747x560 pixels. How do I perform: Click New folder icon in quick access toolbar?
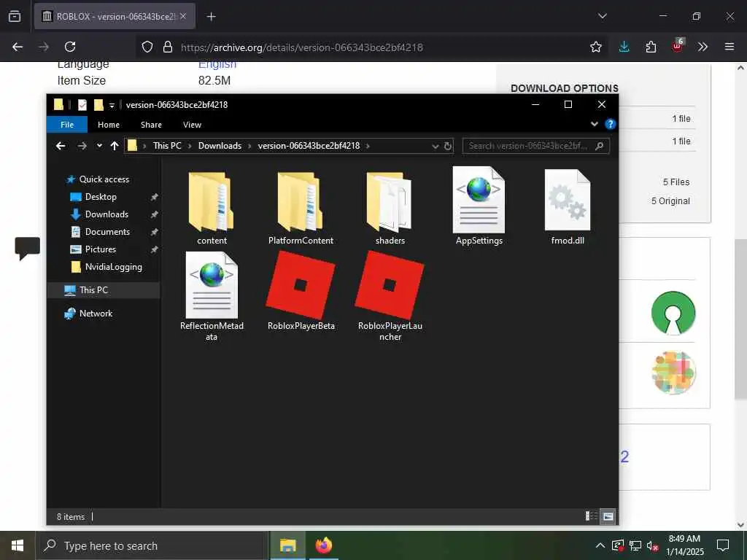click(x=98, y=105)
